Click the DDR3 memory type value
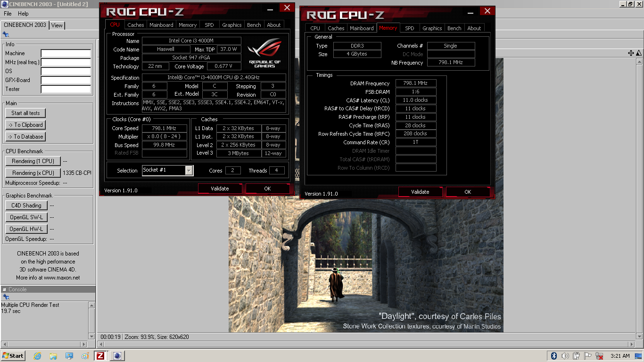This screenshot has height=362, width=644. click(x=358, y=46)
